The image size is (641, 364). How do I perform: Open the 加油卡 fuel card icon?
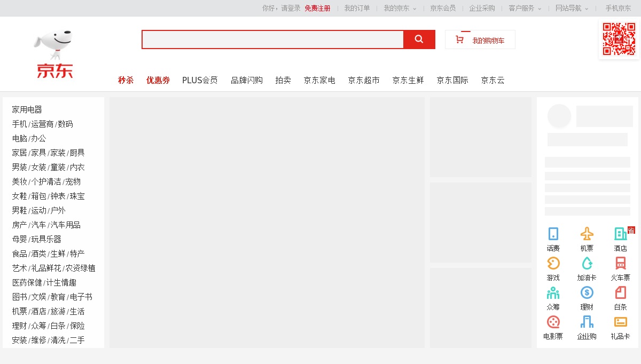click(587, 263)
